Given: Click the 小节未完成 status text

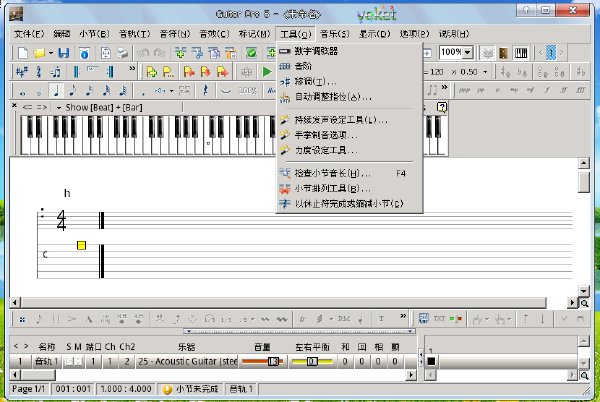Looking at the screenshot, I should [197, 389].
